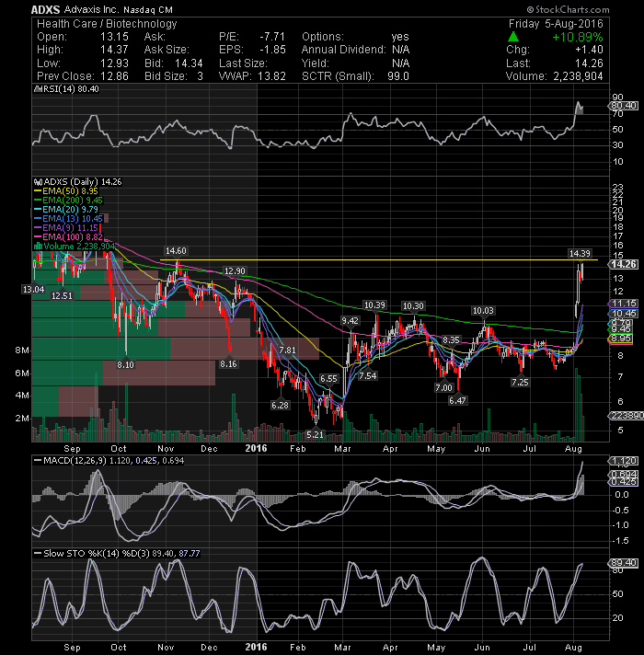Click the 14.60 November high price label
The image size is (644, 655).
[176, 250]
